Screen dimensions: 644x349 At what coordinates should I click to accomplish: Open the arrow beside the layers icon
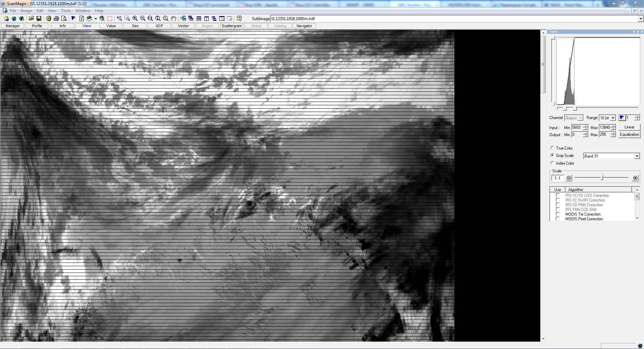point(96,19)
